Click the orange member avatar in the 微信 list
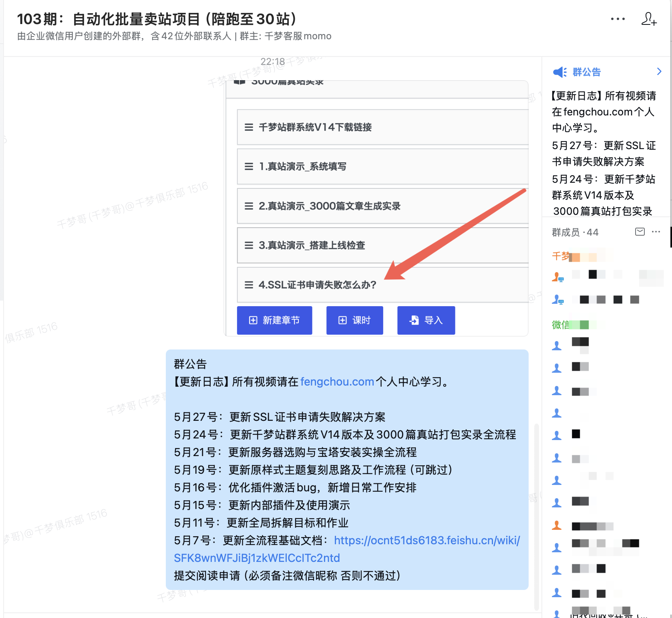The height and width of the screenshot is (618, 672). (557, 525)
